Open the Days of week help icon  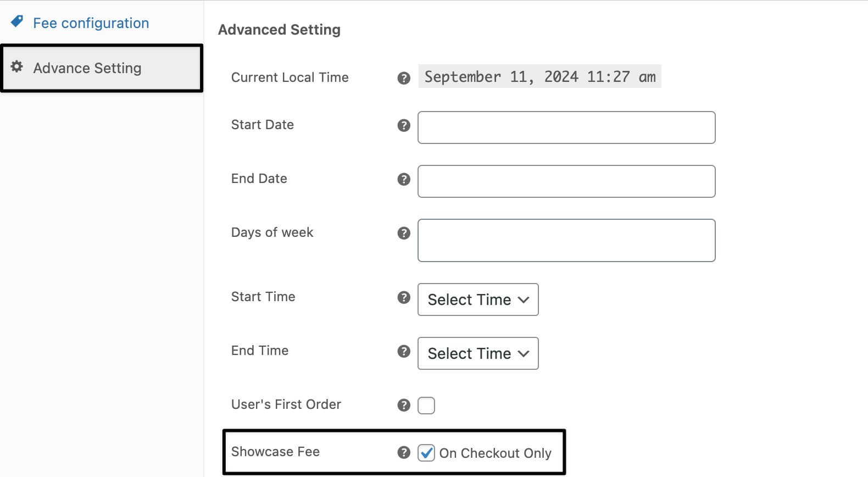(403, 233)
